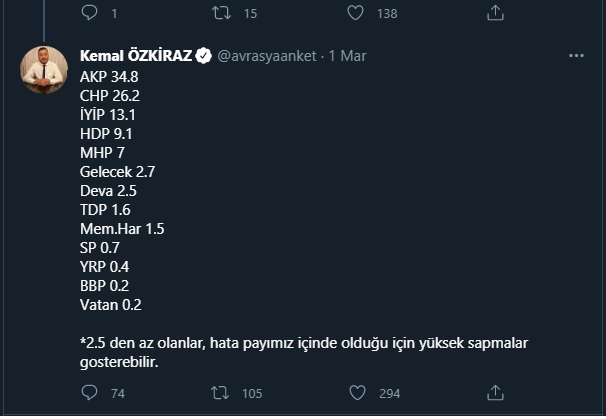Click the @avrasyaanket handle
Screen dimensions: 606x419
(265, 55)
